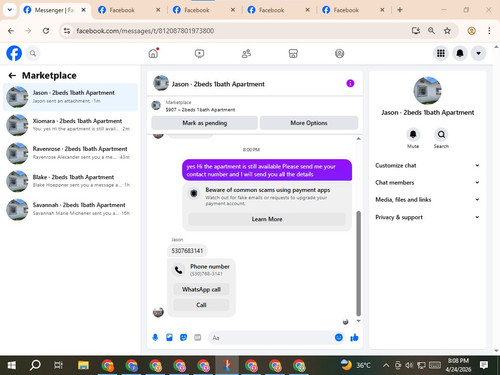The image size is (500, 375).
Task: Click the More Options button
Action: (309, 123)
